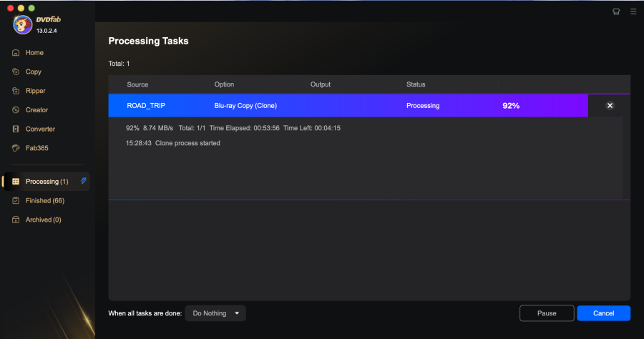Select the ROAD_TRIP task row source name
644x339 pixels.
[x=147, y=106]
